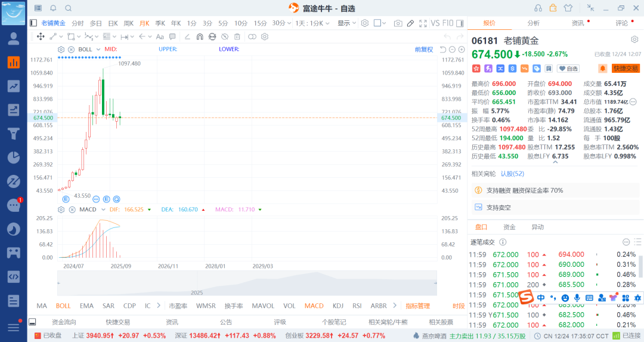Image resolution: width=644 pixels, height=342 pixels.
Task: Toggle the bottom panel icon near 资金流向
Action: tap(32, 322)
